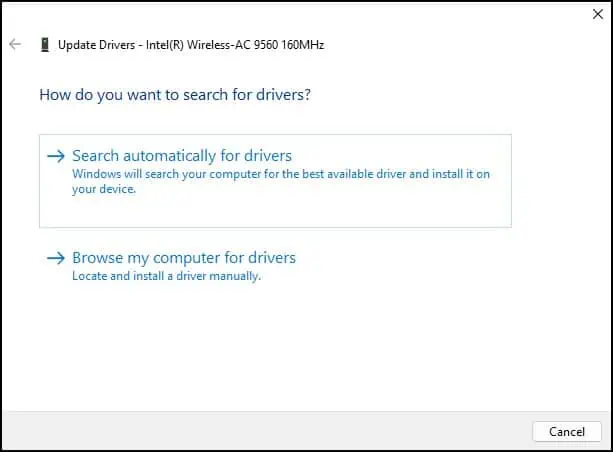Click the arrow icon beside Browse my computer
Image resolution: width=613 pixels, height=452 pixels.
pyautogui.click(x=56, y=258)
